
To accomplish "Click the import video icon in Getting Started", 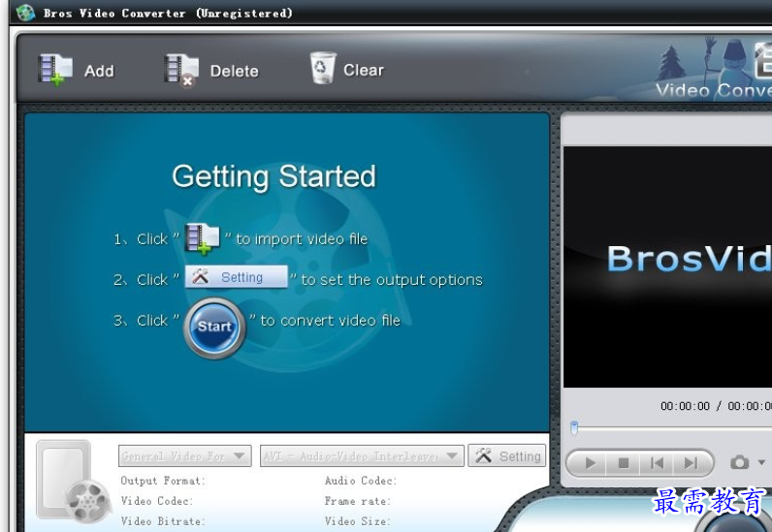I will pyautogui.click(x=202, y=238).
